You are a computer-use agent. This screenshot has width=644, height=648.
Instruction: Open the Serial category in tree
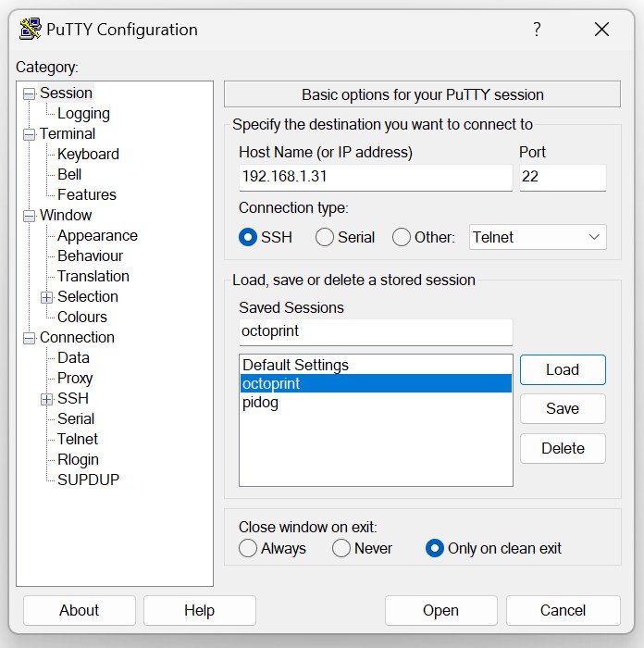(76, 418)
